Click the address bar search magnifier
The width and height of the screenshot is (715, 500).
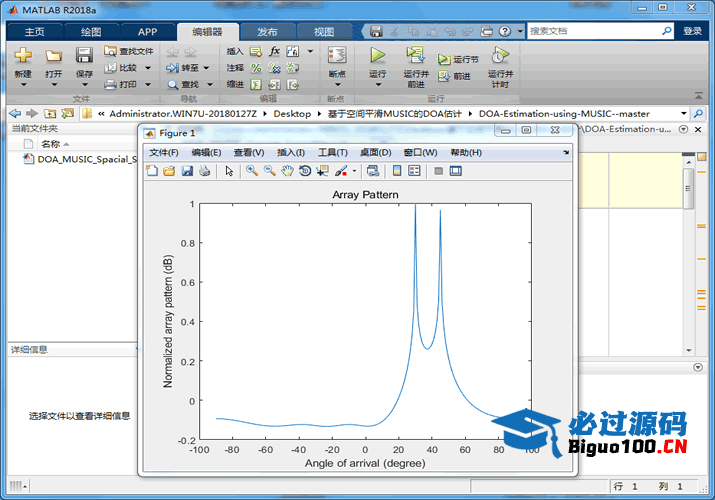698,113
